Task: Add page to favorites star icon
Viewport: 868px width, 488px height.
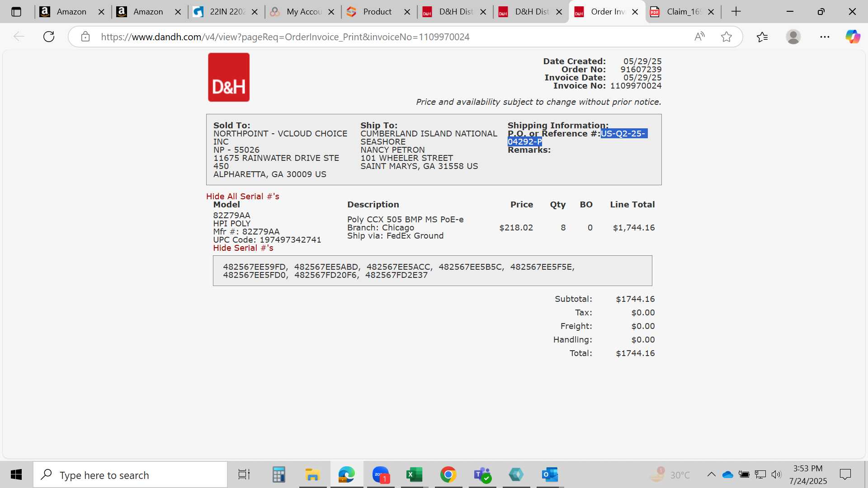Action: click(x=726, y=37)
